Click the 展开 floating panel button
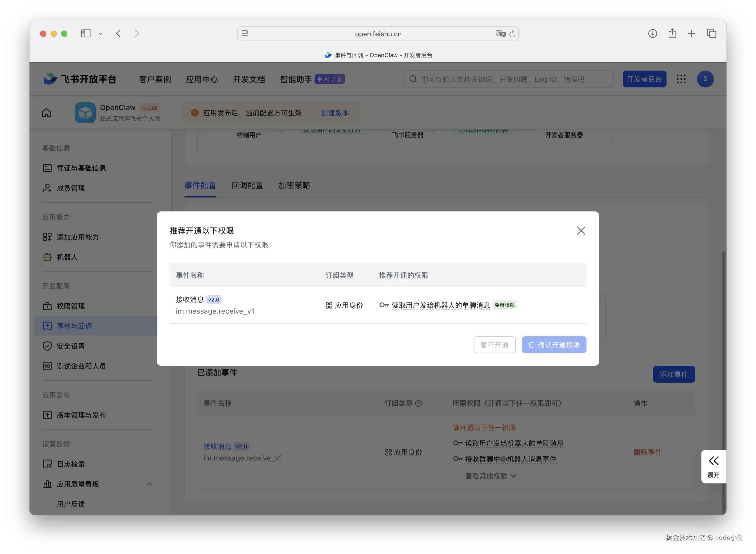Viewport: 756px width, 554px height. tap(713, 466)
